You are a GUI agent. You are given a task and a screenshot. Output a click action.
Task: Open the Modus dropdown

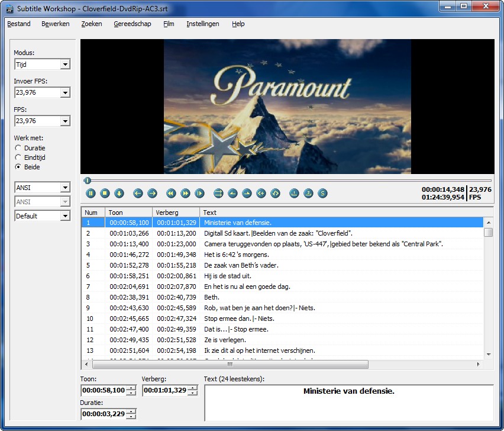coord(65,65)
